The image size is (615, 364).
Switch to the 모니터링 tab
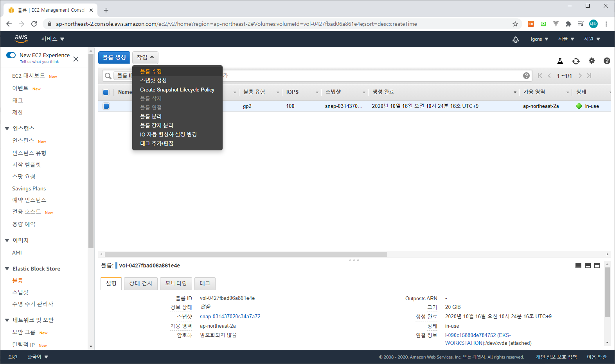[x=176, y=283]
